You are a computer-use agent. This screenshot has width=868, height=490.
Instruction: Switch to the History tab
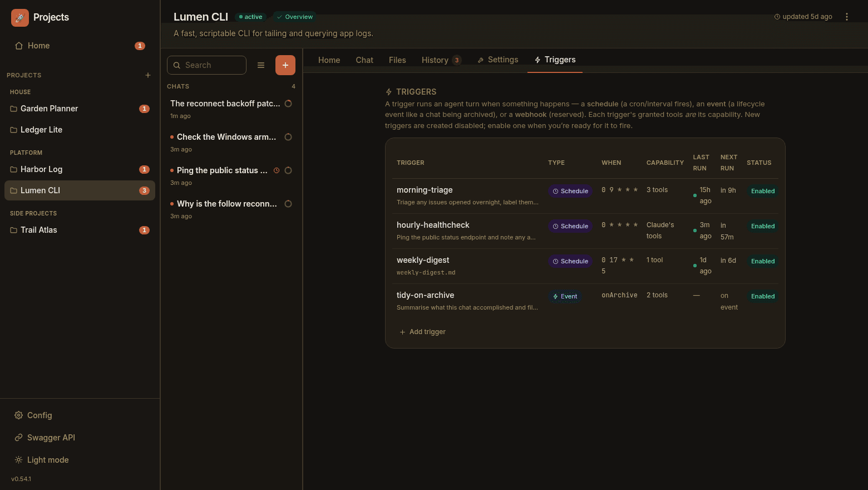tap(441, 60)
